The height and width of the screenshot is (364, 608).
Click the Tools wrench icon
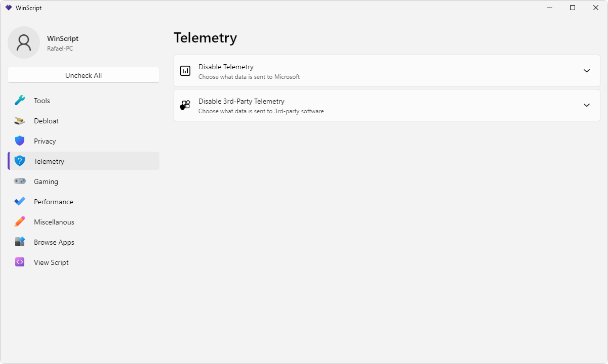pos(20,101)
